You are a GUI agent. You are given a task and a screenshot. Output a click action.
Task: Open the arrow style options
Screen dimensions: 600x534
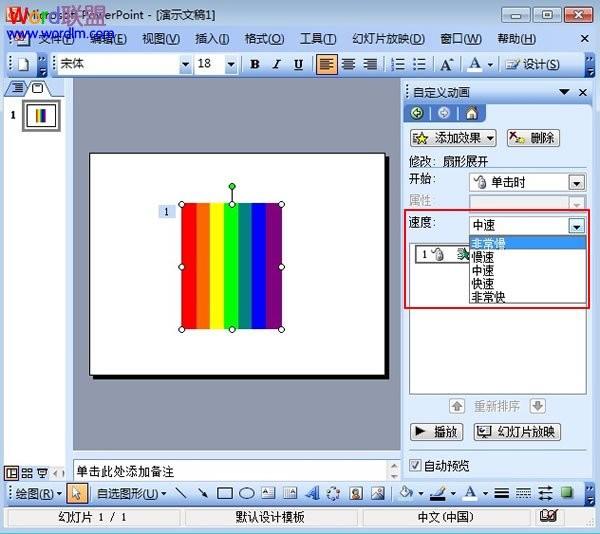click(545, 493)
